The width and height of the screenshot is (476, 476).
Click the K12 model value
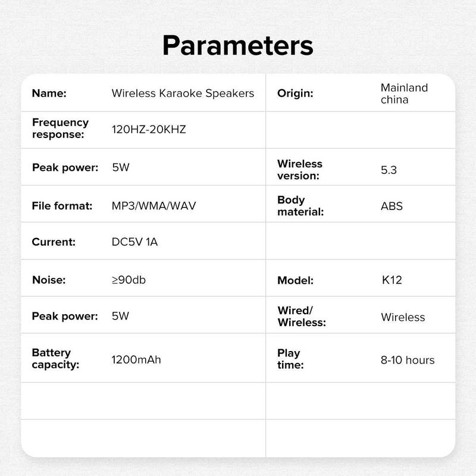392,280
